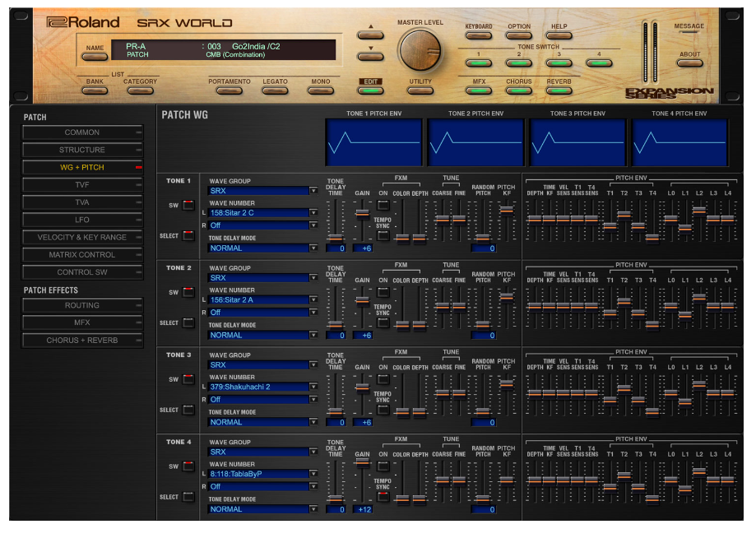Open the CHORUS + REVERB page
This screenshot has width=756, height=538.
click(82, 341)
